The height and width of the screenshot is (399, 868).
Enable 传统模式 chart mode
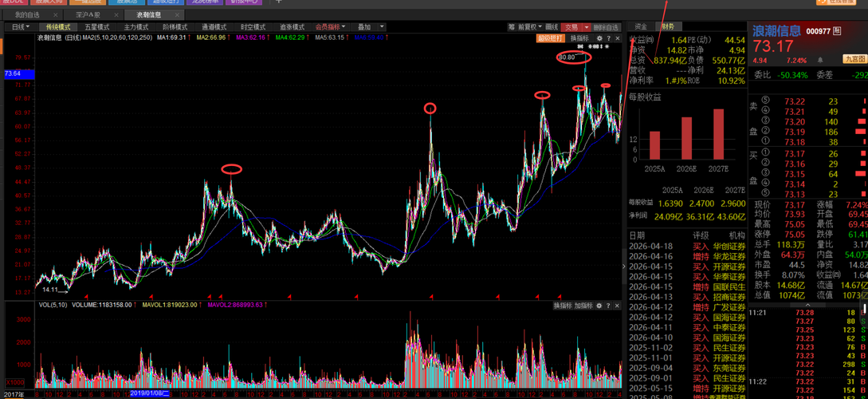58,26
